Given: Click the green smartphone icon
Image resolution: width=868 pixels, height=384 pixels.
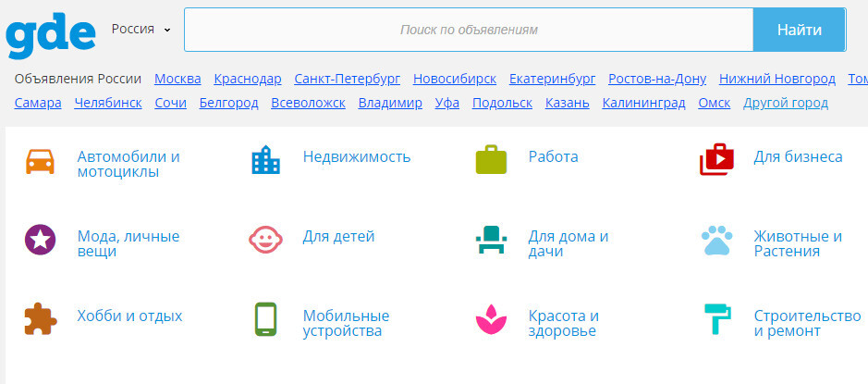Looking at the screenshot, I should [265, 319].
